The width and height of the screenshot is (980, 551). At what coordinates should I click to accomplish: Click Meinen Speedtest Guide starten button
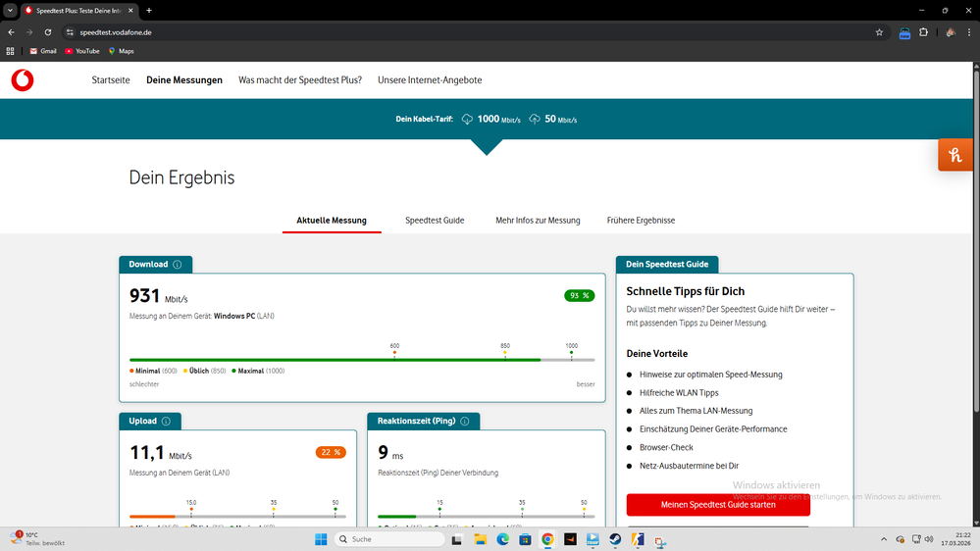click(x=718, y=505)
